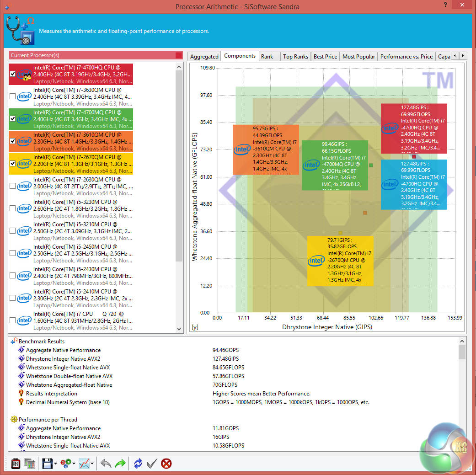Click the green forward arrow icon
Viewport: 476px width, 475px height.
pos(121,464)
